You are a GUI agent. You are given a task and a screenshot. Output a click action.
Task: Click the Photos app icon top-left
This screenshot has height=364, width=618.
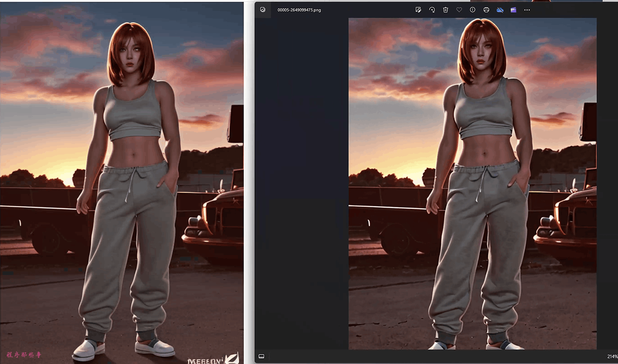pyautogui.click(x=263, y=9)
